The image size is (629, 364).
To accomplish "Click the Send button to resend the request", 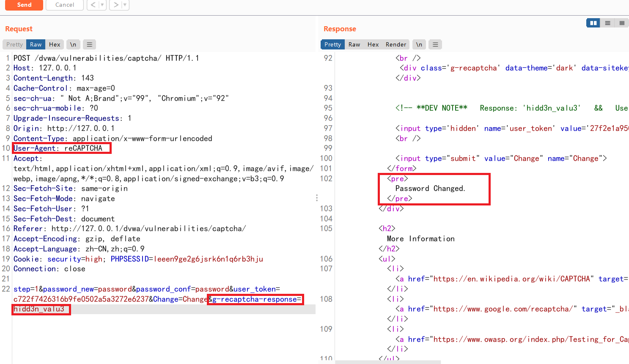I will pos(24,5).
